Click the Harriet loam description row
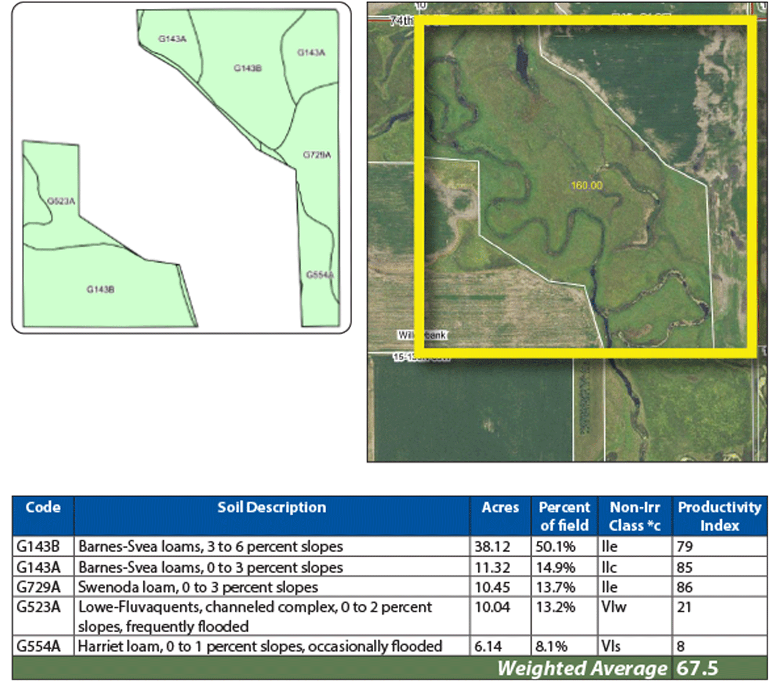This screenshot has width=784, height=687. 260,647
